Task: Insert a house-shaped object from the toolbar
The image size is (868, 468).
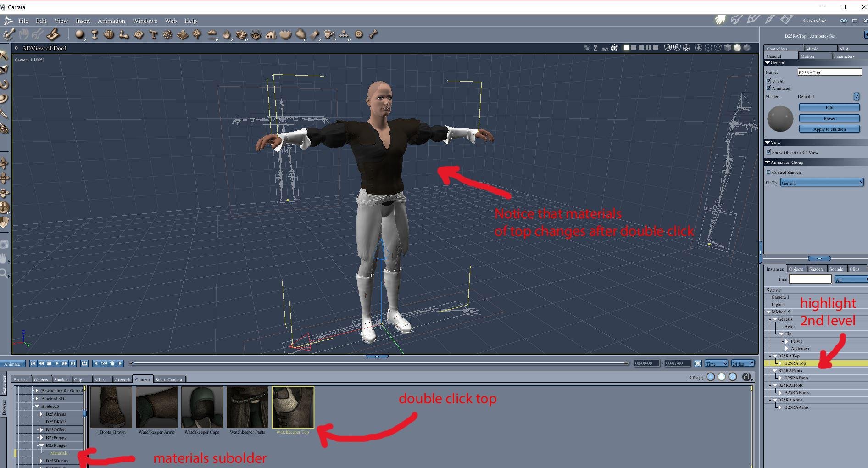Action: point(271,34)
